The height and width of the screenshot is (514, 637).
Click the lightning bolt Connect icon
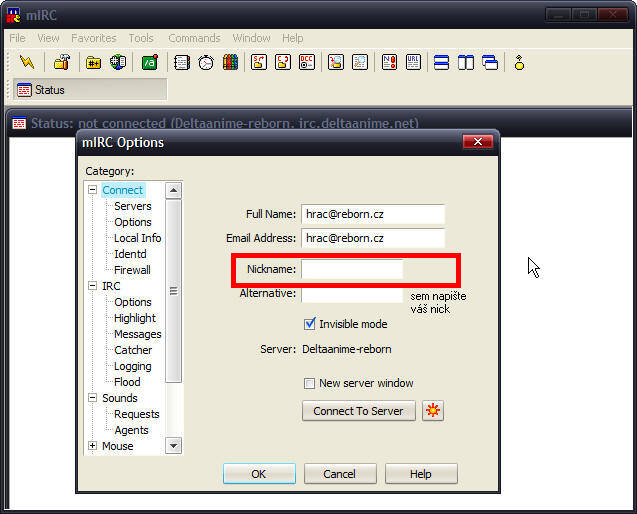[x=26, y=62]
